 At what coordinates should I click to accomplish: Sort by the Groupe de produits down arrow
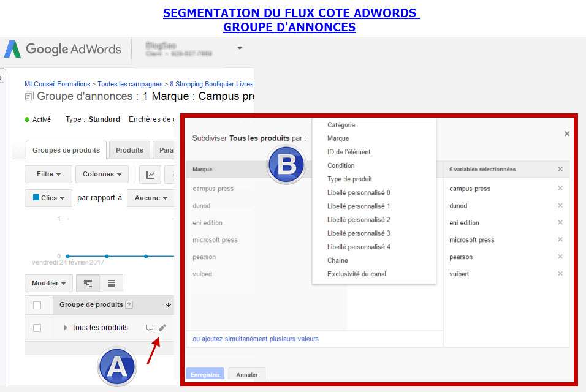point(169,305)
